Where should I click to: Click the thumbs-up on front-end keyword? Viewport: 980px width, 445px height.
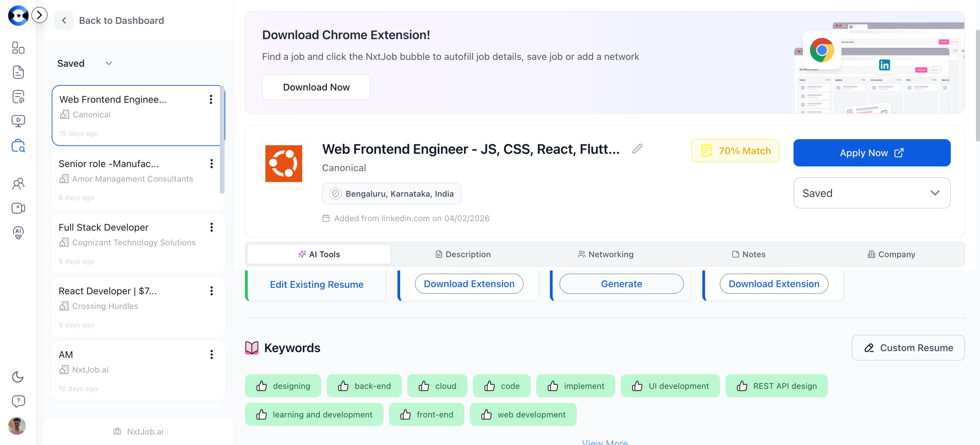[406, 415]
